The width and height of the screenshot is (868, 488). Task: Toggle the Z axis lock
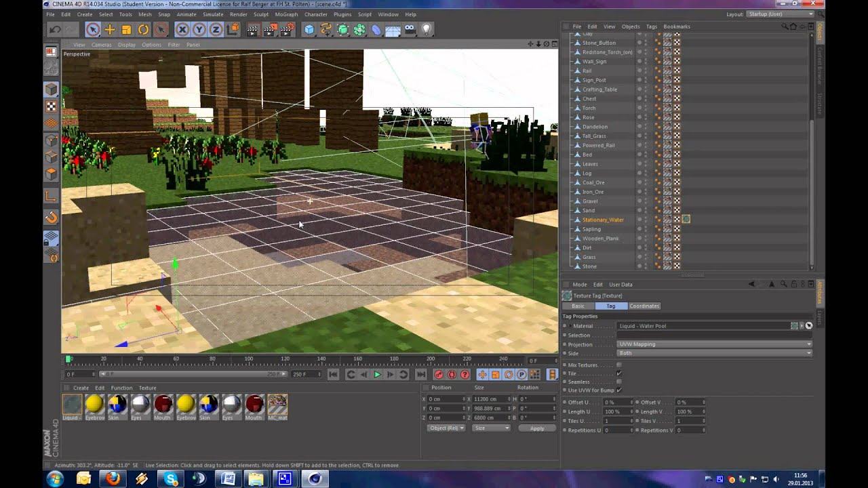tap(216, 29)
